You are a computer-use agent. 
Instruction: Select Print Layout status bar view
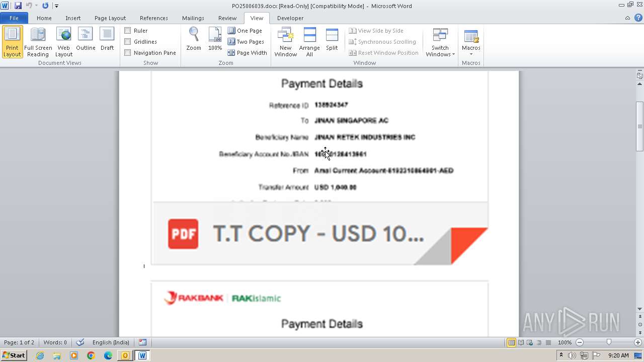click(x=511, y=342)
